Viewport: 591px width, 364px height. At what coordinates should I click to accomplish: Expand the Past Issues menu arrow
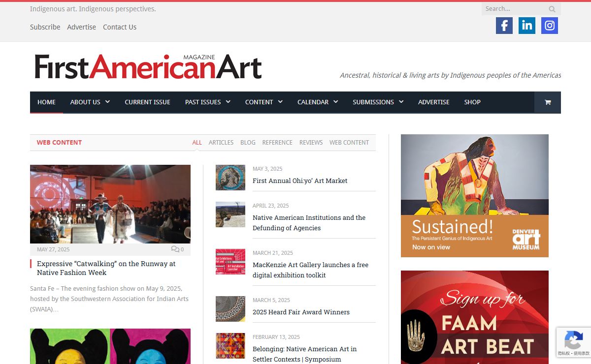point(228,102)
